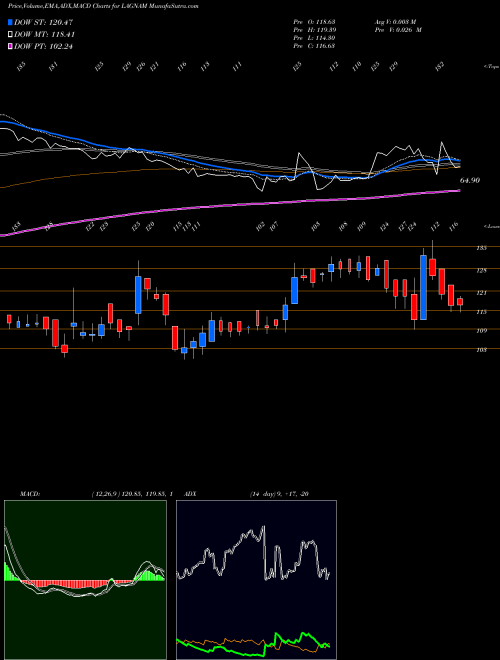Click the 'MACD:' panel heading
This screenshot has height=660, width=500.
pyautogui.click(x=29, y=494)
